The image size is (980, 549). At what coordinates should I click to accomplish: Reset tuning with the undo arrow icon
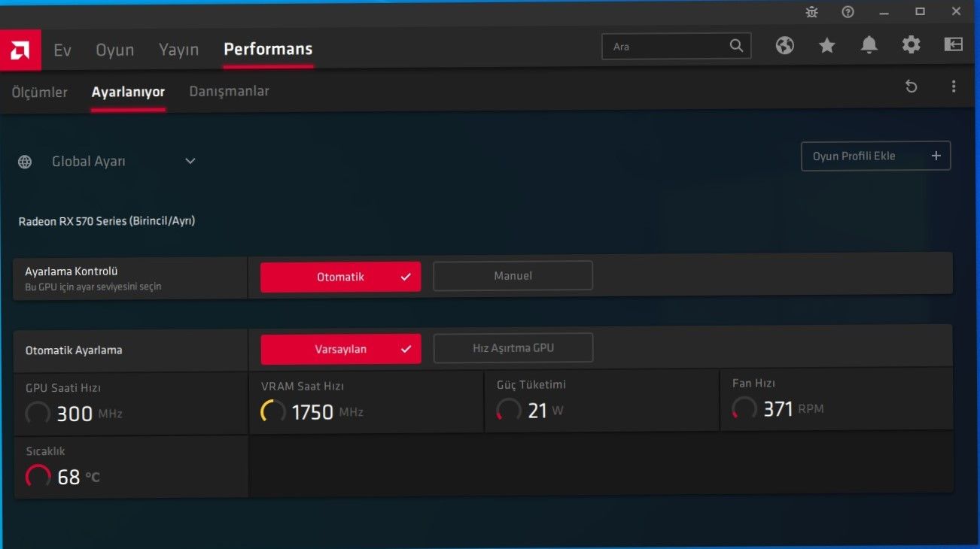click(x=912, y=86)
